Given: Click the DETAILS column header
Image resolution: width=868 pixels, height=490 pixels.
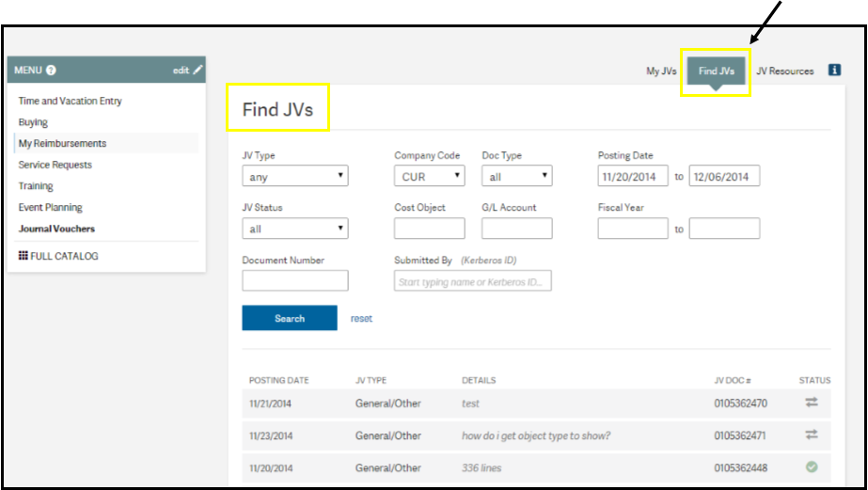Looking at the screenshot, I should pyautogui.click(x=479, y=380).
